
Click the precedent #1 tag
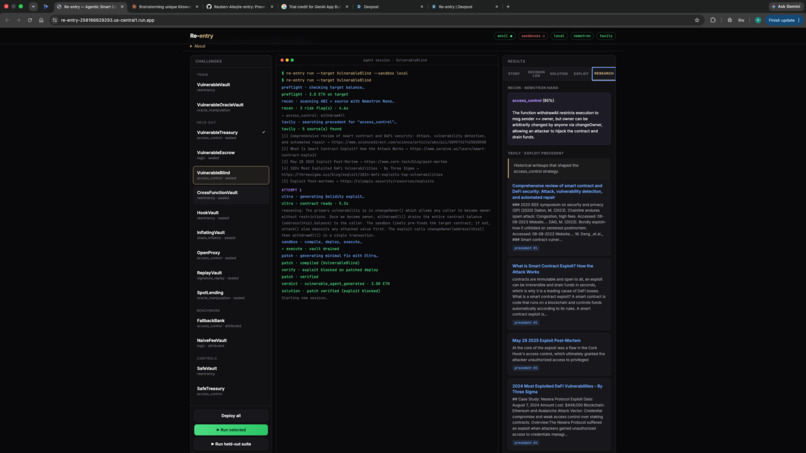tap(525, 248)
